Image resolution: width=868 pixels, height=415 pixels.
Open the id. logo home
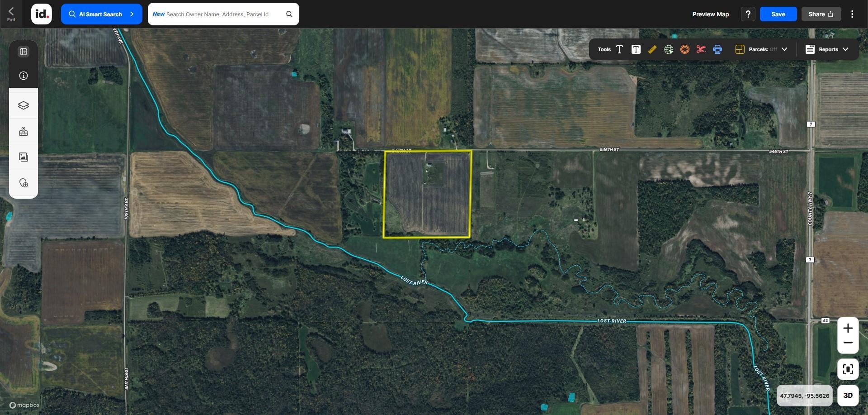click(42, 14)
